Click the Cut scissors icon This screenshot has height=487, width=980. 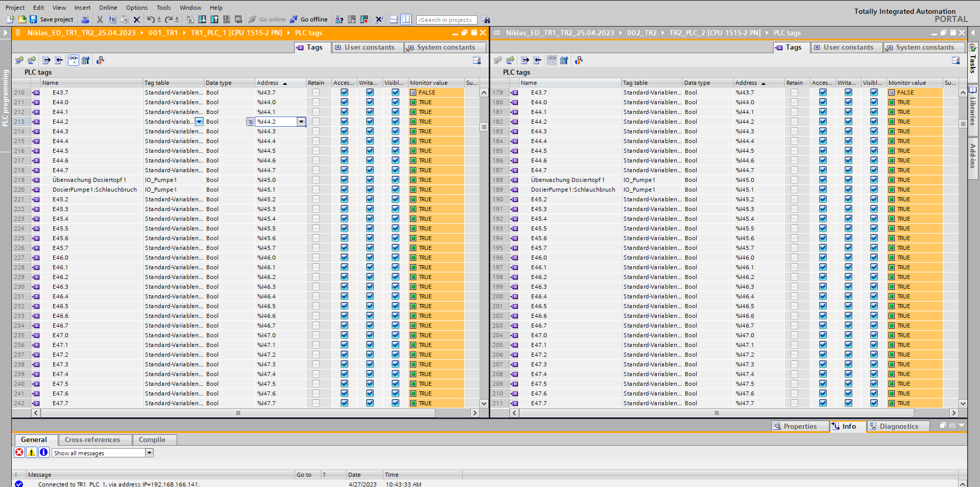pos(100,19)
